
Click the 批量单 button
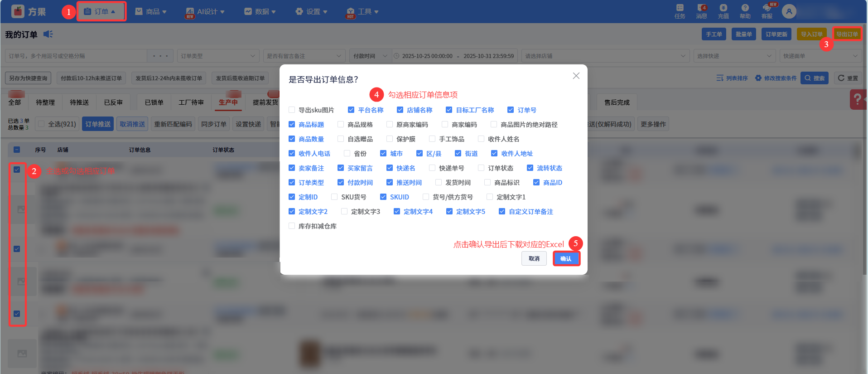[744, 34]
